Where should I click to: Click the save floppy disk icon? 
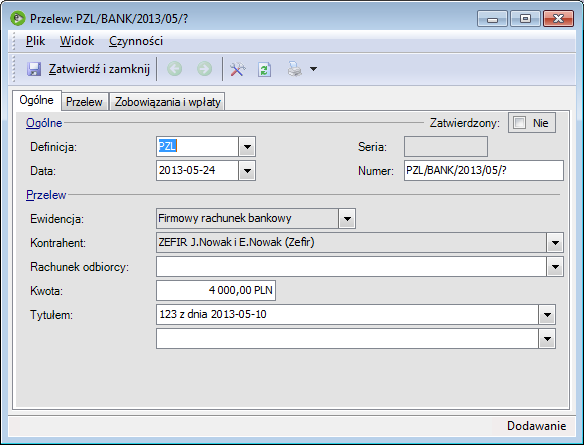[34, 69]
